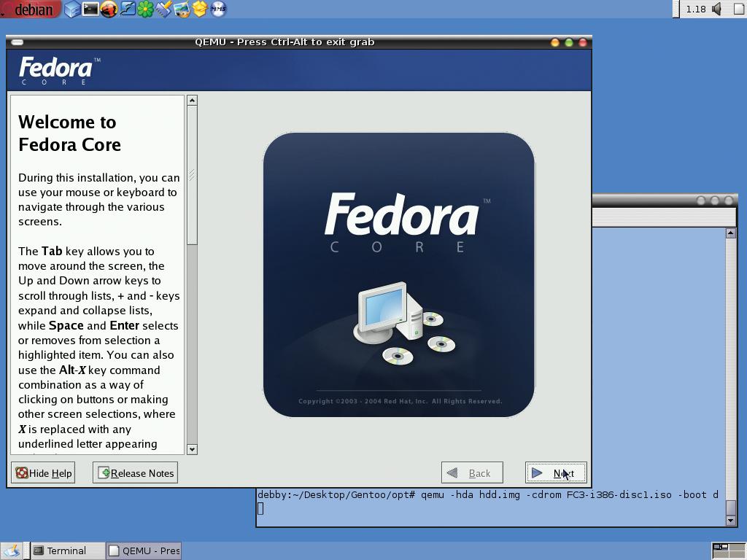Image resolution: width=747 pixels, height=560 pixels.
Task: Open the debian applications menu
Action: click(31, 9)
